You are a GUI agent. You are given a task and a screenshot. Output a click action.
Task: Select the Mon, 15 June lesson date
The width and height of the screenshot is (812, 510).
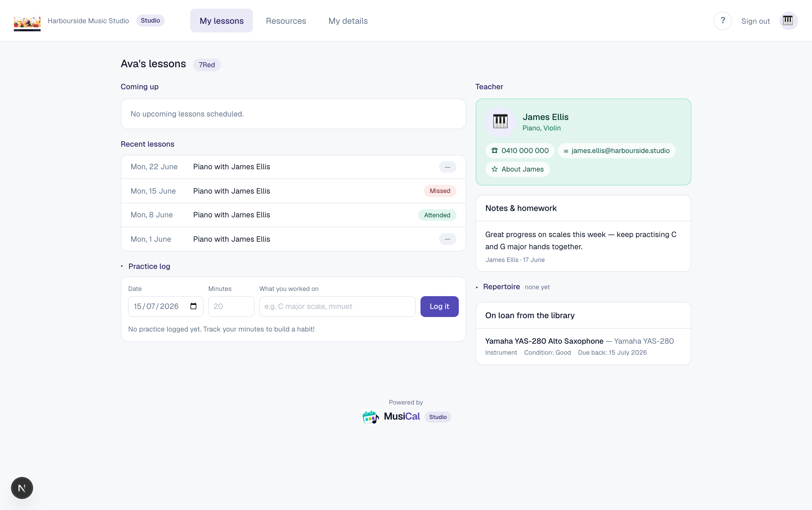153,191
